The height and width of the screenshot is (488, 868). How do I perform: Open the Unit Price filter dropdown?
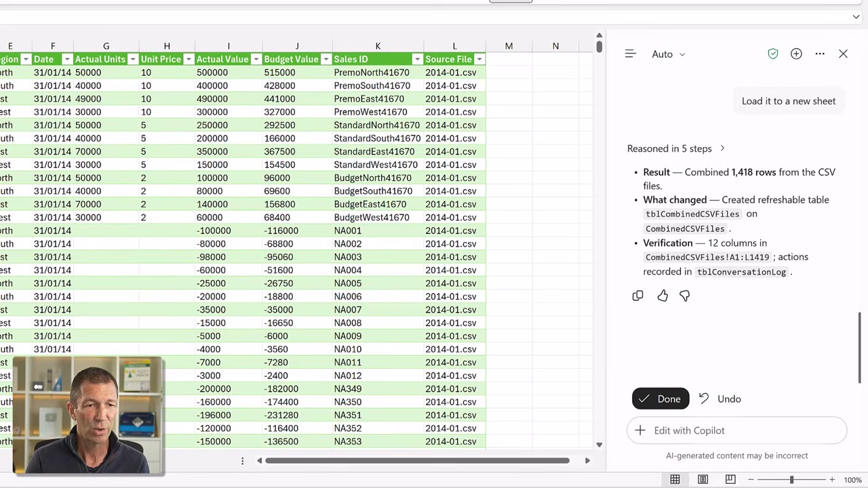189,60
